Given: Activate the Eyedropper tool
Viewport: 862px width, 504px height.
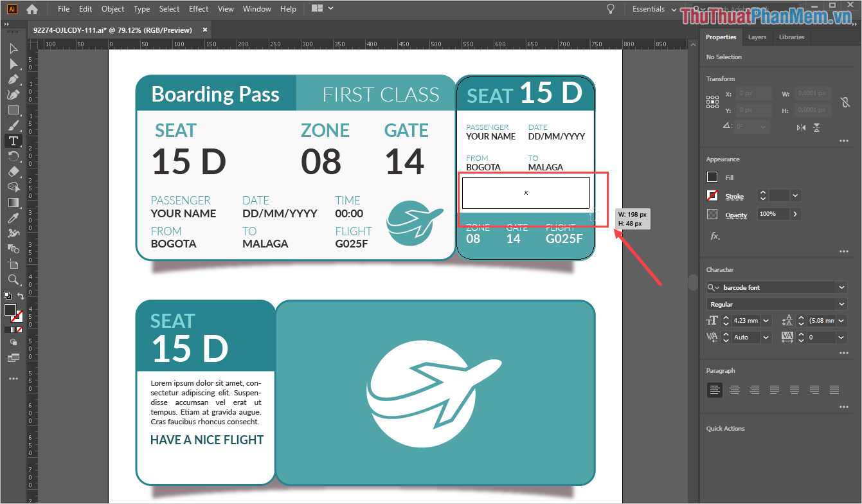Looking at the screenshot, I should [13, 217].
